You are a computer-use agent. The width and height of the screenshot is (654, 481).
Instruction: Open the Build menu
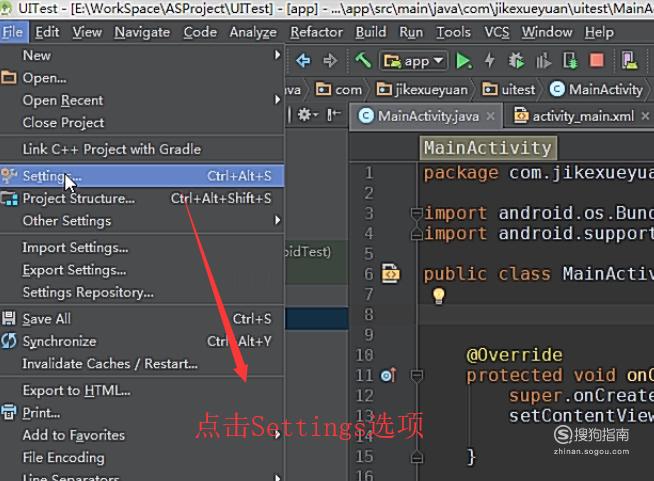coord(371,32)
